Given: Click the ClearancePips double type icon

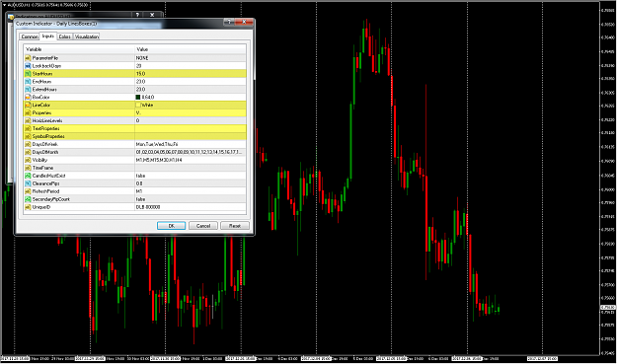Looking at the screenshot, I should 28,183.
